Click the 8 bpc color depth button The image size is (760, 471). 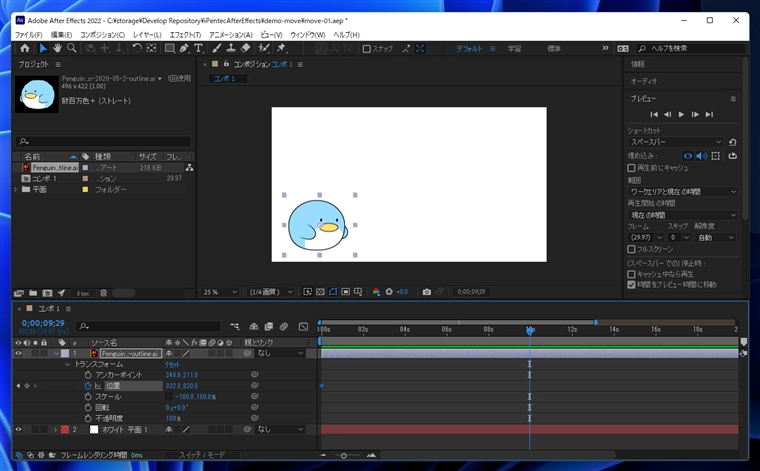(x=83, y=293)
